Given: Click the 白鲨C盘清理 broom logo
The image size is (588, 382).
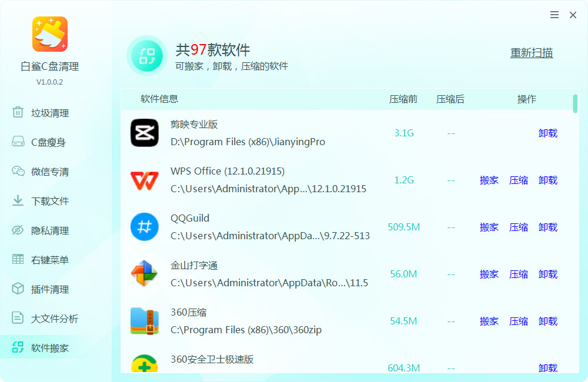Looking at the screenshot, I should pos(50,34).
